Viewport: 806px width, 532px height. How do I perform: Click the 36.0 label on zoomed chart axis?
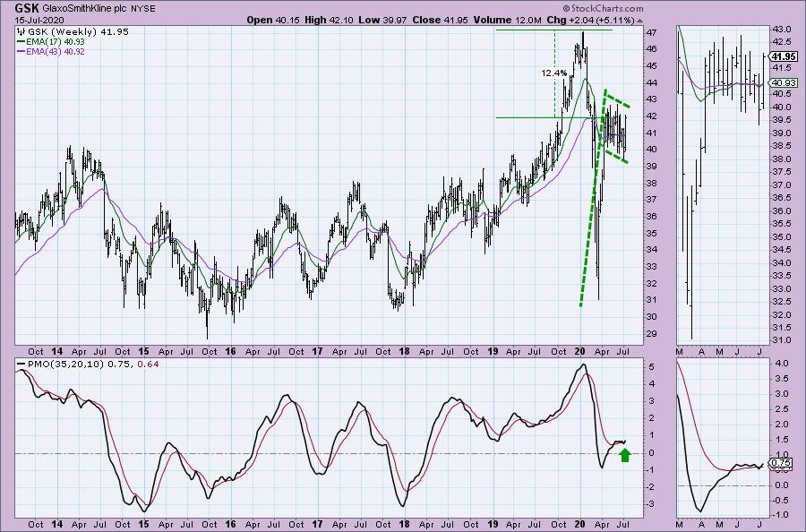tap(782, 210)
